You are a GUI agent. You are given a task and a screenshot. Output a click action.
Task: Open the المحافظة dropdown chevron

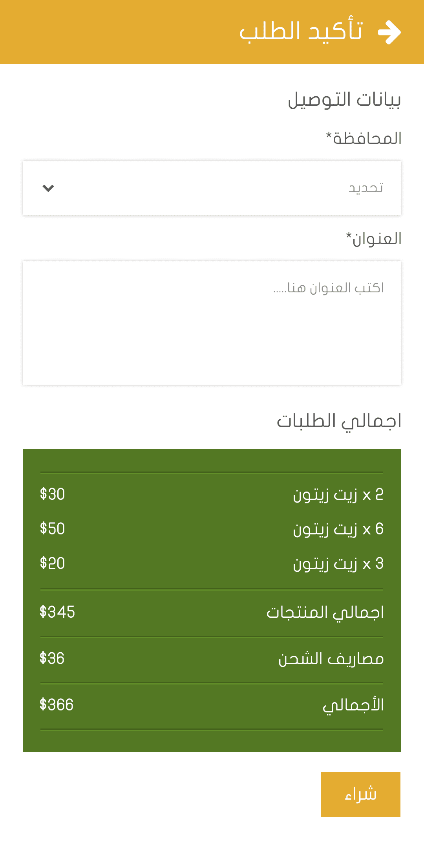[48, 188]
